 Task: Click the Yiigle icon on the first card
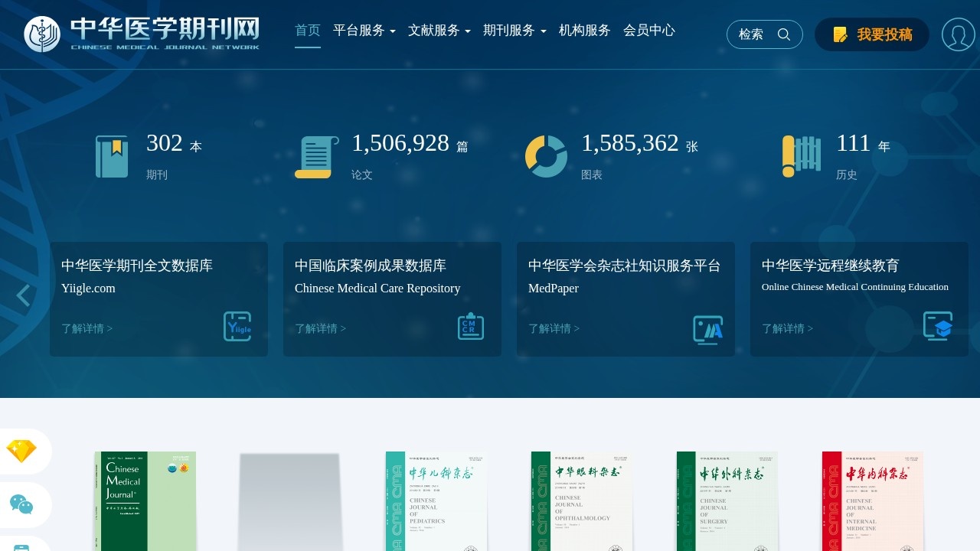[x=237, y=326]
